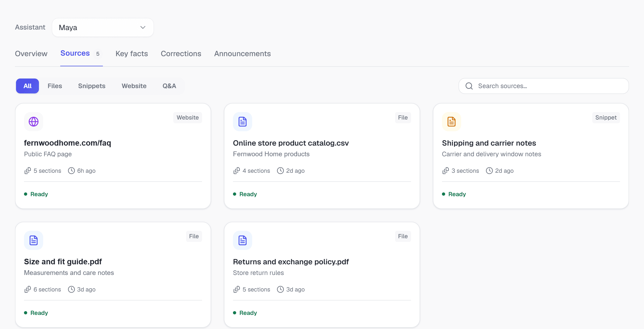The image size is (644, 329).
Task: Click clock icon on Shipping and carrier notes card
Action: [489, 171]
